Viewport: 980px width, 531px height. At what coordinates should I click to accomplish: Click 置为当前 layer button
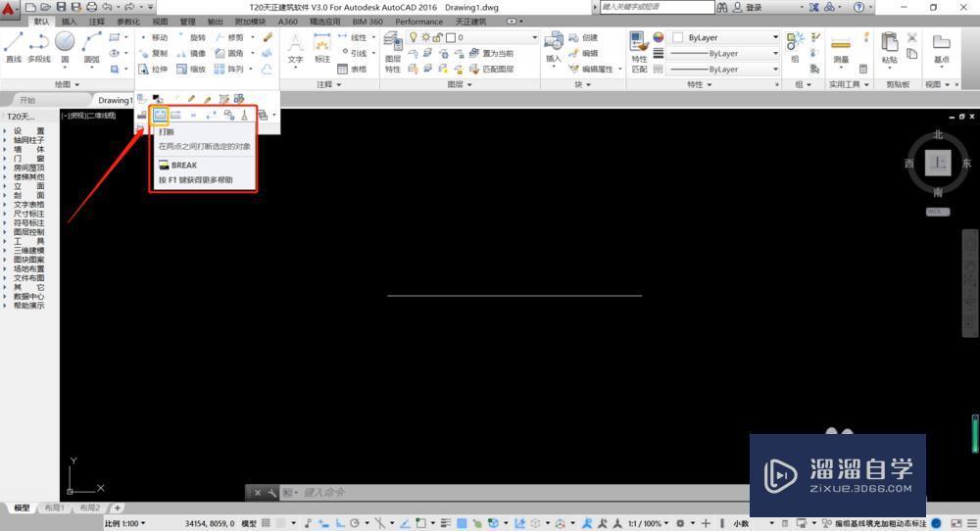coord(491,53)
